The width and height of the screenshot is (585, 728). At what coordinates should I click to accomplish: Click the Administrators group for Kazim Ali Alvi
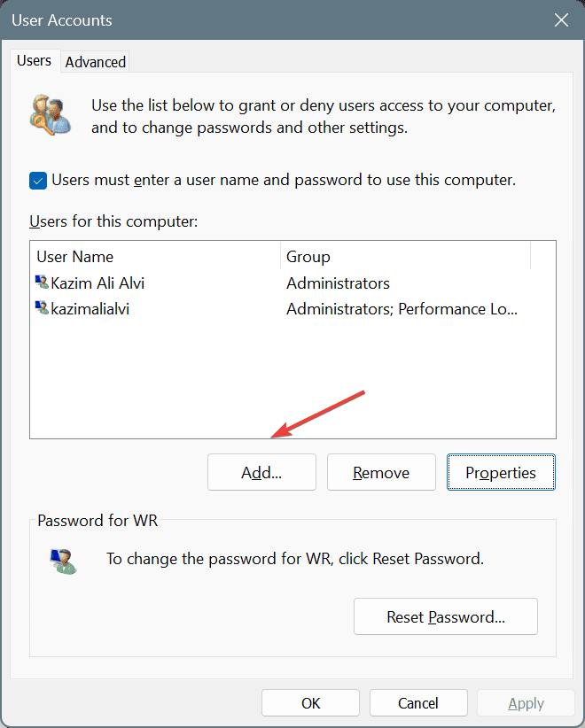coord(338,283)
